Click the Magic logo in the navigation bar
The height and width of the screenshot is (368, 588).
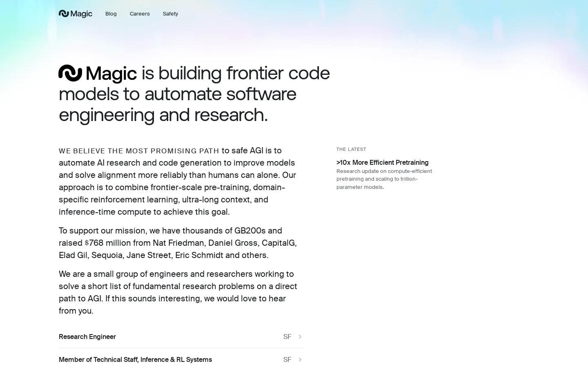[x=76, y=14]
